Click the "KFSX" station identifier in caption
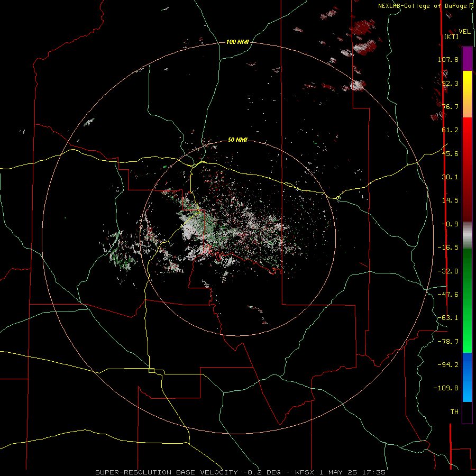Image resolution: width=476 pixels, height=476 pixels. (x=305, y=472)
